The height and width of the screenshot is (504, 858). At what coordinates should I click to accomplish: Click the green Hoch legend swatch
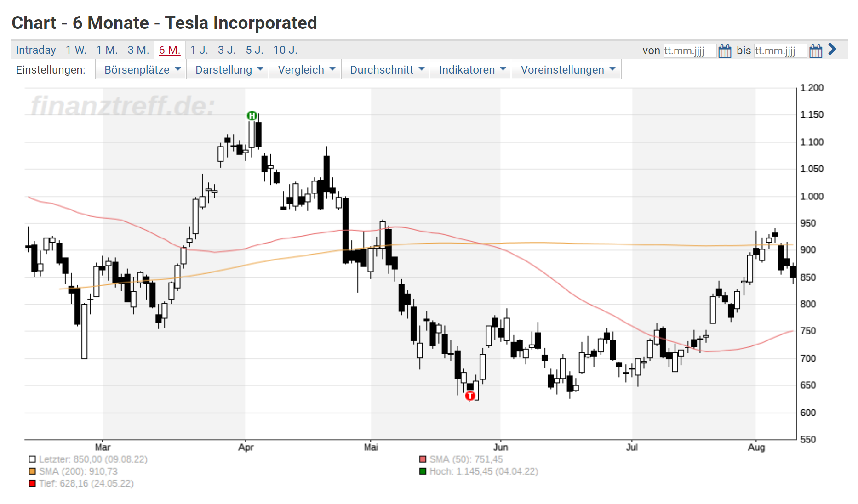pos(423,471)
